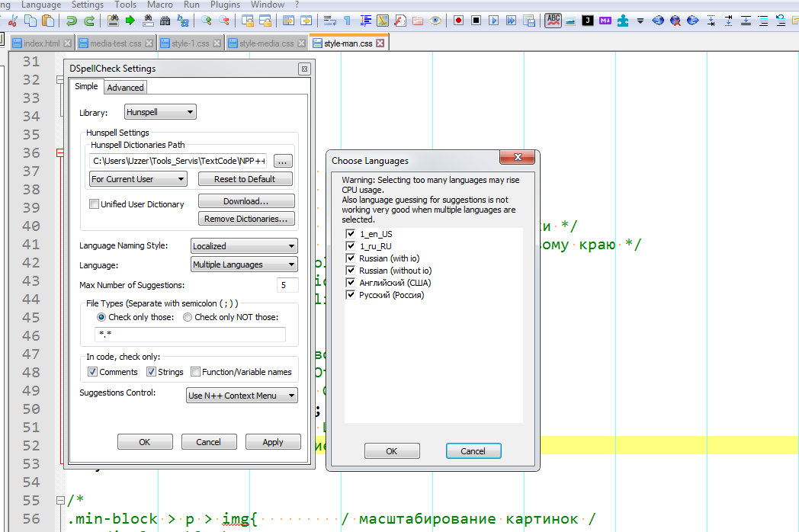
Task: Click the teal puzzle piece plugin icon
Action: (x=623, y=21)
